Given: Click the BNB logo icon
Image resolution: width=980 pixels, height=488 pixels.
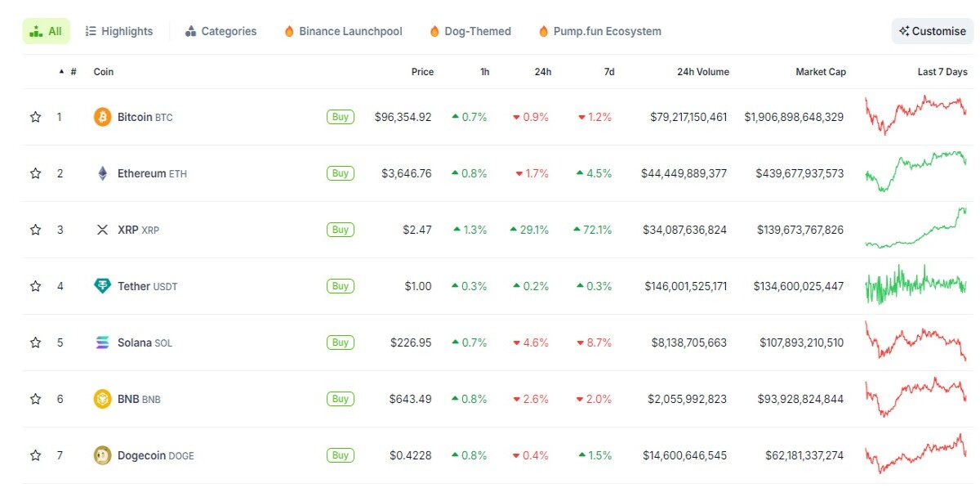Looking at the screenshot, I should click(x=102, y=399).
